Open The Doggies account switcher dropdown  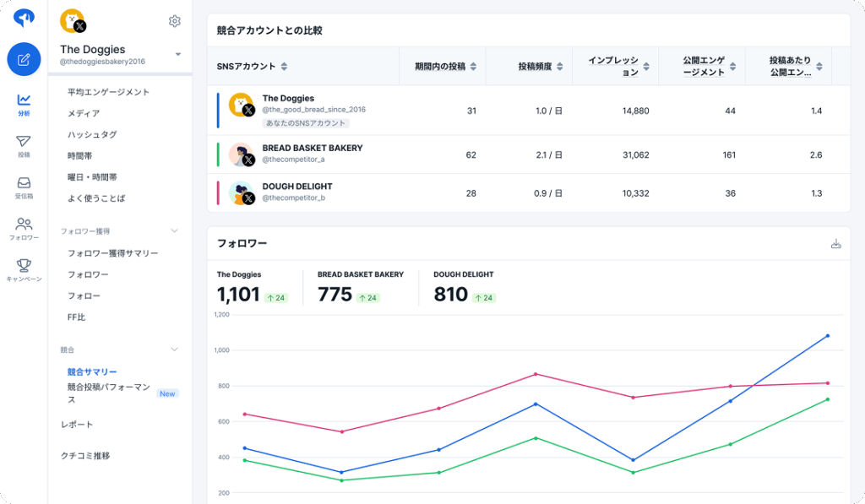point(178,55)
